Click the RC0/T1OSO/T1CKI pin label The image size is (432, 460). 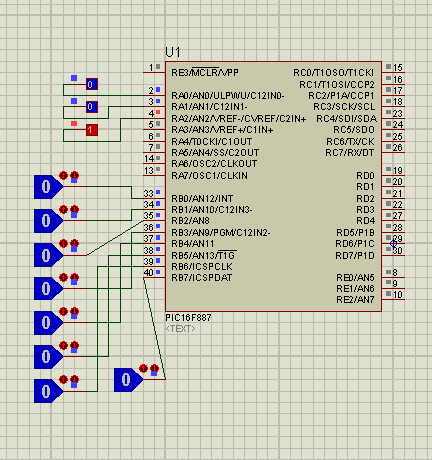coord(334,73)
